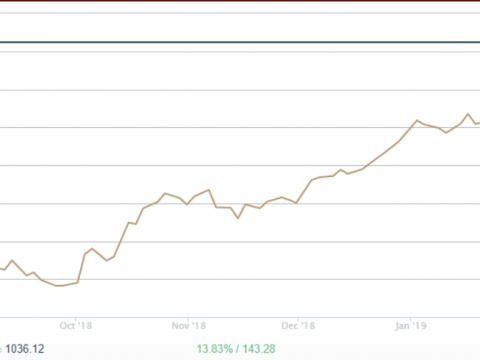Click the sharp dip in mid-November
Image resolution: width=480 pixels, height=360 pixels.
click(x=238, y=218)
